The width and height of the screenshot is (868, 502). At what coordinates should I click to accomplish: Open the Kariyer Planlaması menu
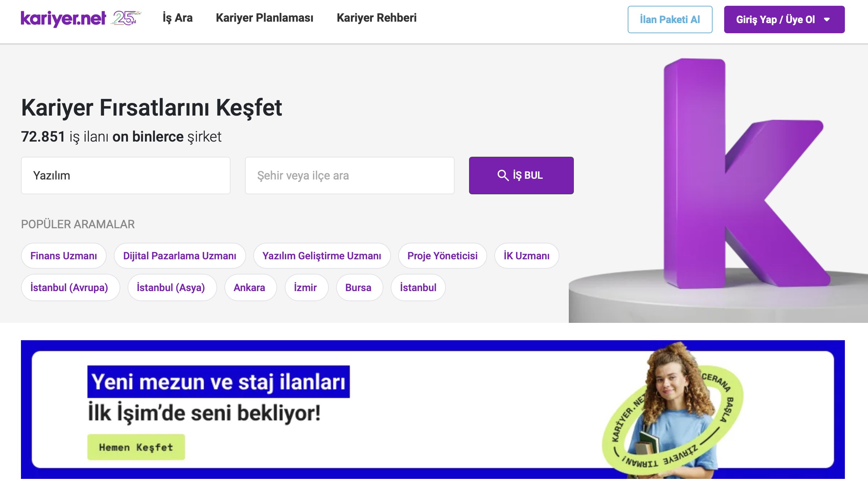coord(264,18)
